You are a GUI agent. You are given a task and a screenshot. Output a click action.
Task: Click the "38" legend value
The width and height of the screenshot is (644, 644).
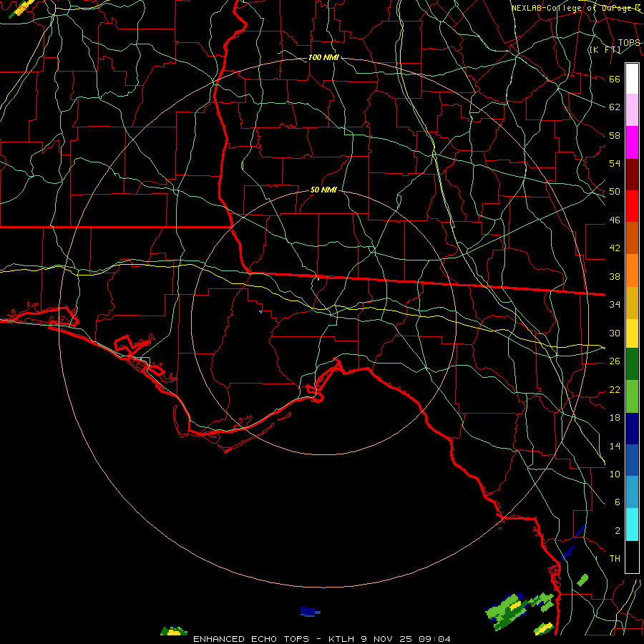(615, 277)
